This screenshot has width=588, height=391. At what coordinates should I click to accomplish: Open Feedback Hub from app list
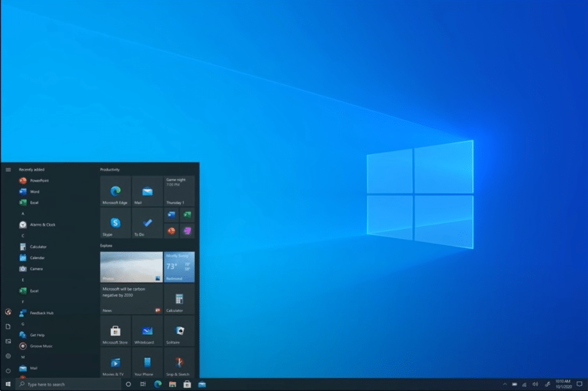pos(36,313)
